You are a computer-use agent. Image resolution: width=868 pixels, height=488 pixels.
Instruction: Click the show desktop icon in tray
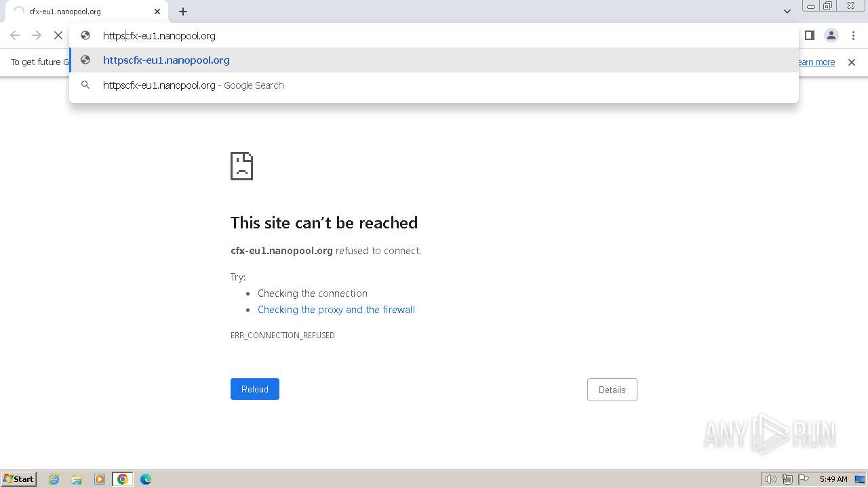[860, 479]
